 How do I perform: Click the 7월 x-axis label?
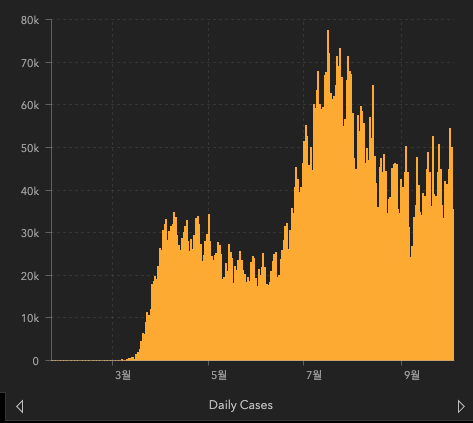click(x=314, y=375)
